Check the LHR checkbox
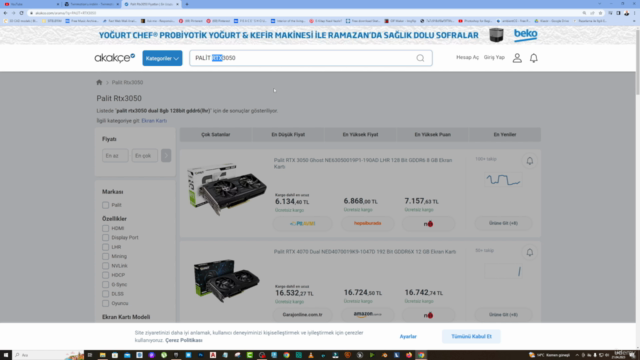 pos(105,247)
